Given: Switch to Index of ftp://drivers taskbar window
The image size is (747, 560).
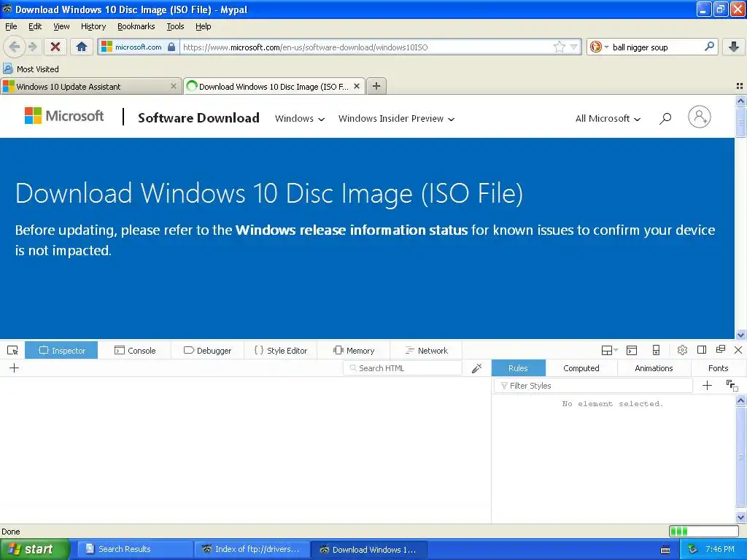Looking at the screenshot, I should tap(251, 550).
